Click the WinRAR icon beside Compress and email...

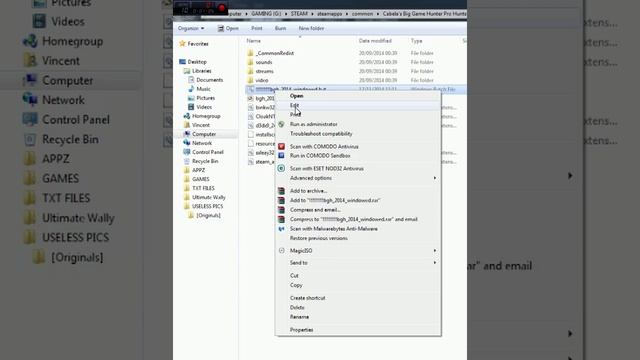pyautogui.click(x=281, y=210)
